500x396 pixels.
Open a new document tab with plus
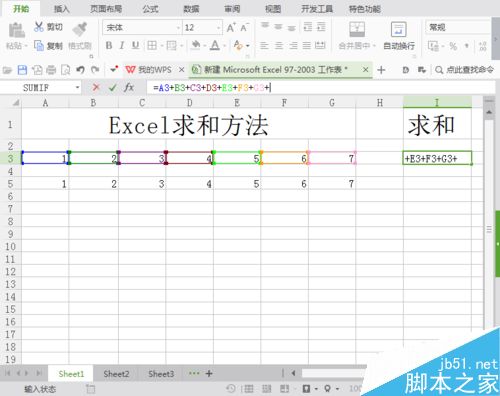[x=381, y=70]
